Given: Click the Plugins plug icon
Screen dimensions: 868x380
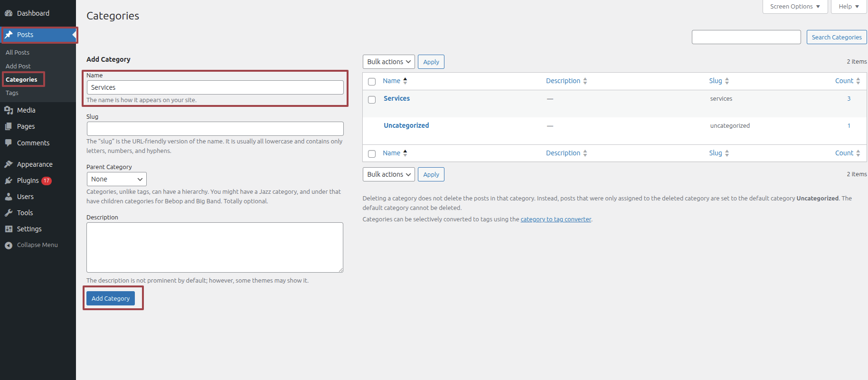Looking at the screenshot, I should [x=9, y=180].
